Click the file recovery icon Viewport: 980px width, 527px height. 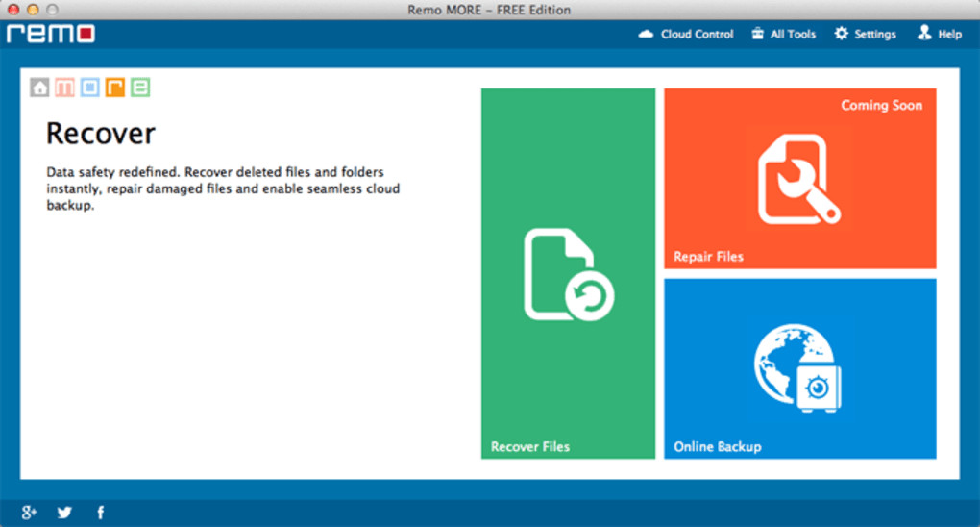(569, 275)
